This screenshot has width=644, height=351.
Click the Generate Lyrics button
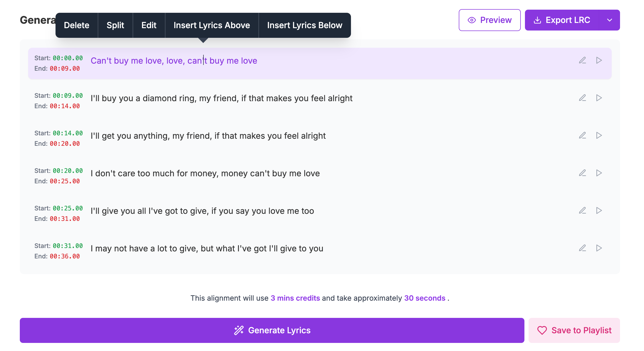272,330
